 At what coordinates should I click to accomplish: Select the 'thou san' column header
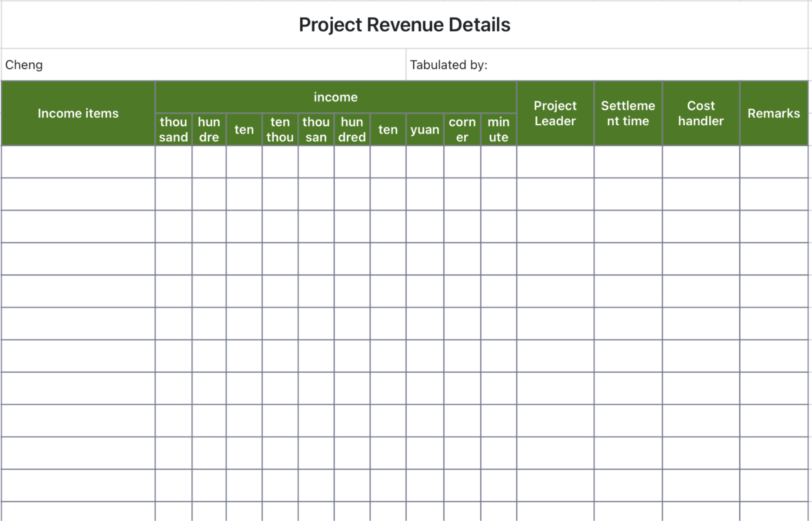click(316, 129)
